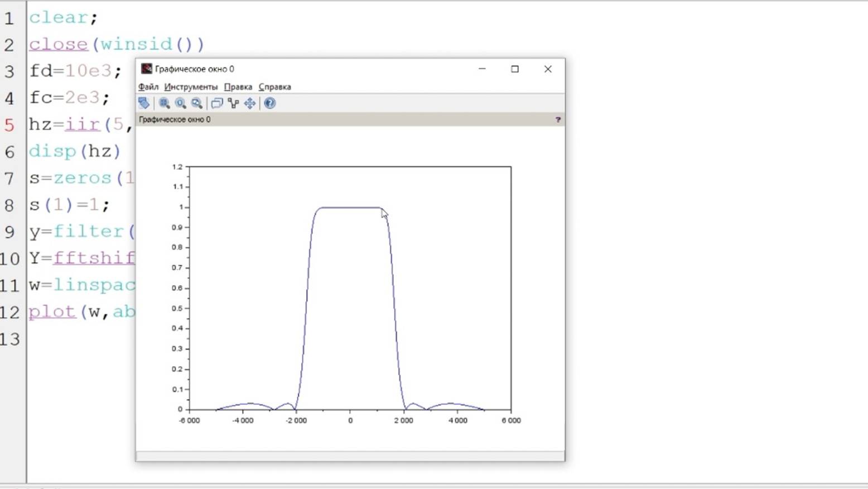Click the '1.2' y-axis tick label

pyautogui.click(x=177, y=167)
